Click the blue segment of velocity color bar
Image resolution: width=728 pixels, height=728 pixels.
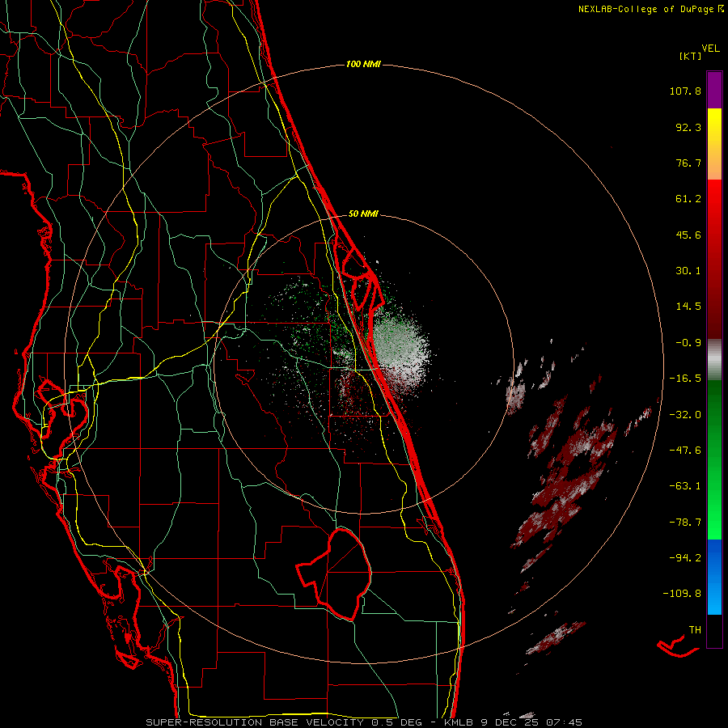pos(714,577)
